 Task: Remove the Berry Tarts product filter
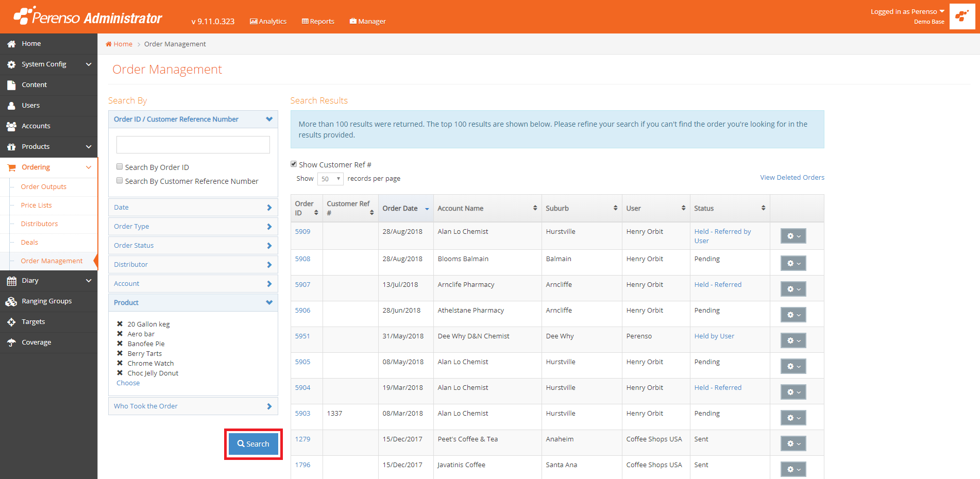point(120,353)
